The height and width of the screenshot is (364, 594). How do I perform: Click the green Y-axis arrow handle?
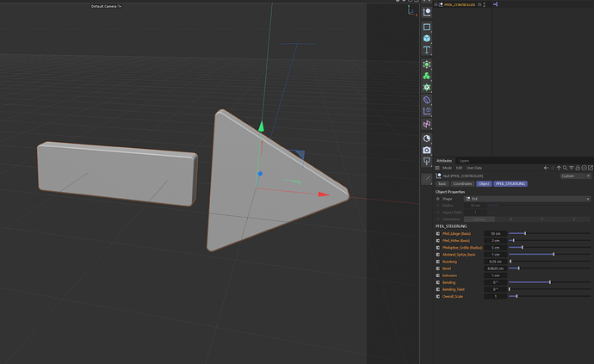point(262,126)
